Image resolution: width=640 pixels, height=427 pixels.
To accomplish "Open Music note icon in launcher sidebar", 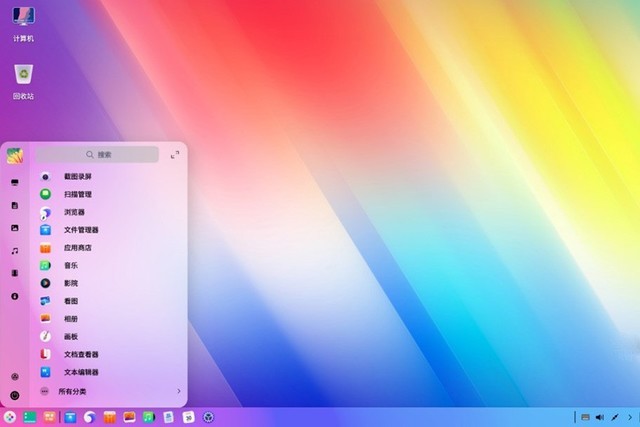I will click(15, 251).
